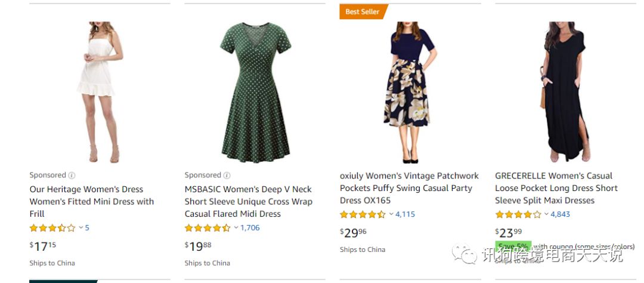Click the Best Seller badge
This screenshot has width=644, height=283.
(363, 12)
